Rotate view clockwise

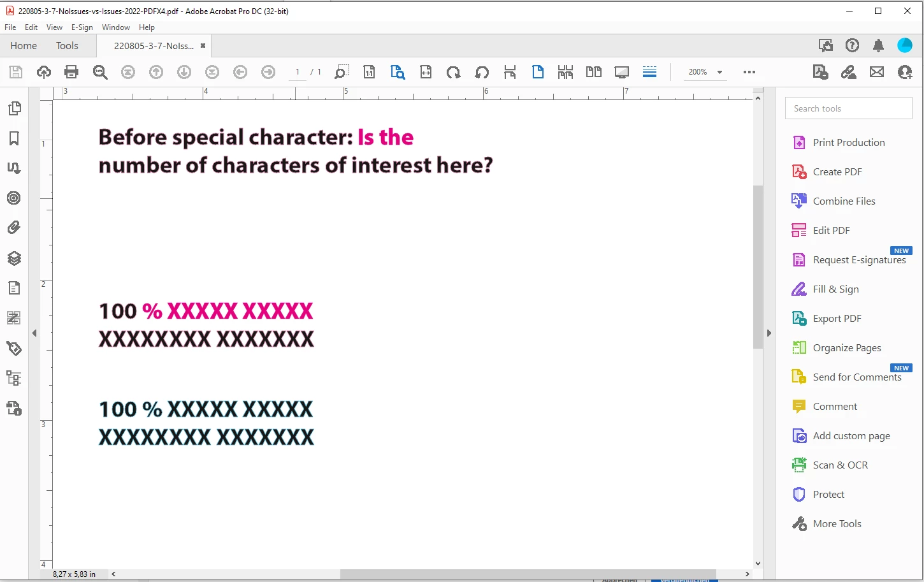[453, 72]
